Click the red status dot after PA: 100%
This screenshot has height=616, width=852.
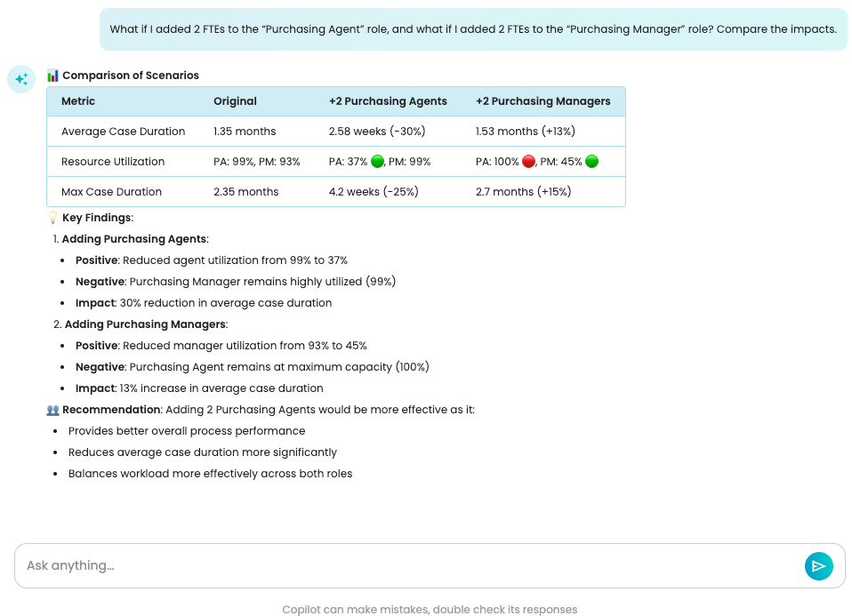[528, 162]
